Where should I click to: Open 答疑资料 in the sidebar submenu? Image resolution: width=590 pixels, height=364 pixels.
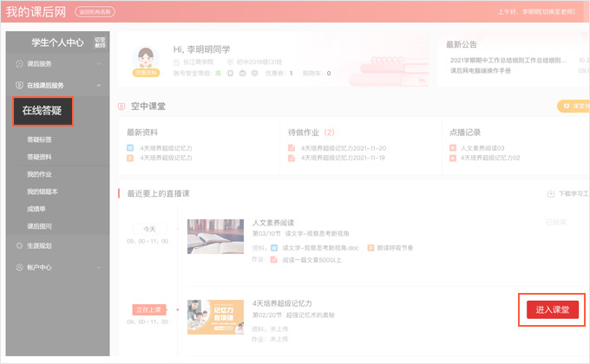(x=39, y=157)
